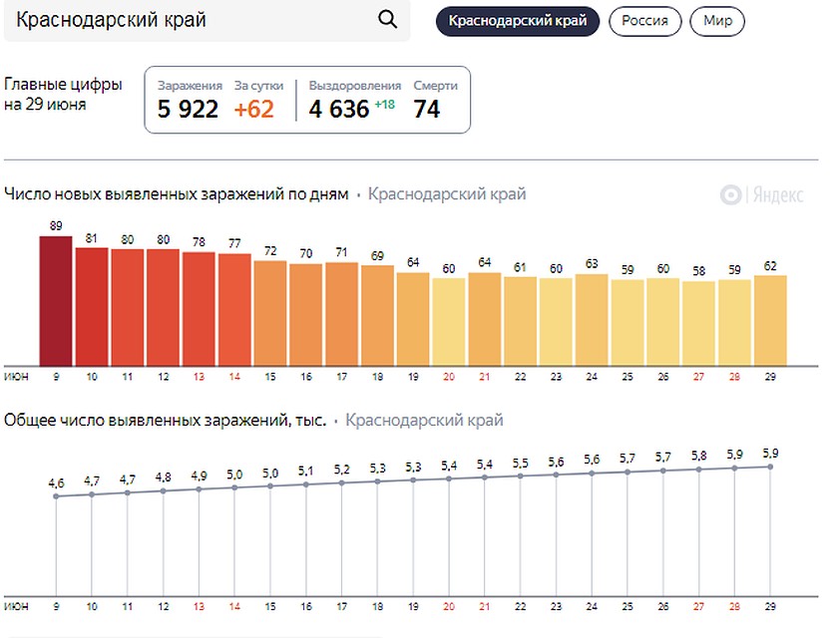Click the bar labeled 58 for June 27
840x638 pixels.
(698, 323)
